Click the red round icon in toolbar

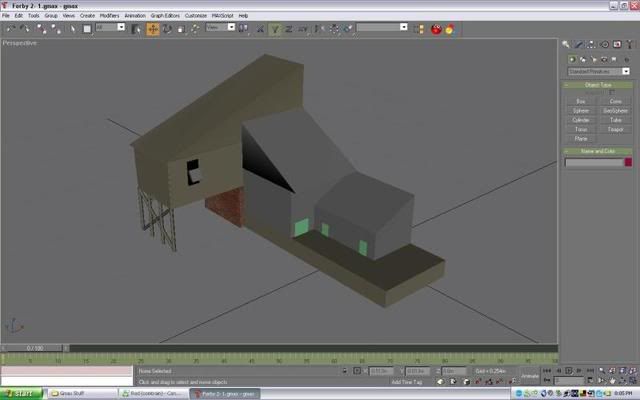point(436,29)
